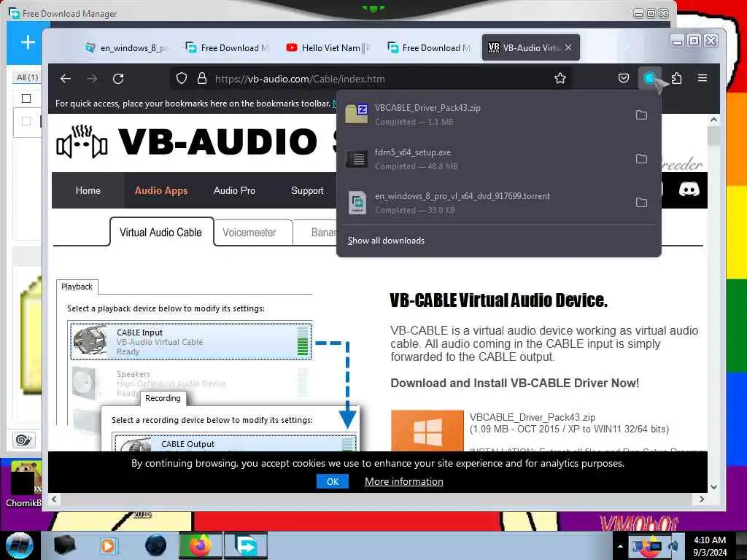The height and width of the screenshot is (560, 747).
Task: Open tracking protection shield icon
Action: [182, 79]
